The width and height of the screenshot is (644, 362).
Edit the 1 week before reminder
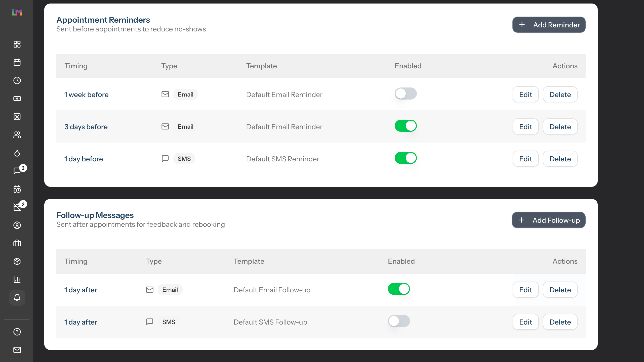click(x=526, y=95)
